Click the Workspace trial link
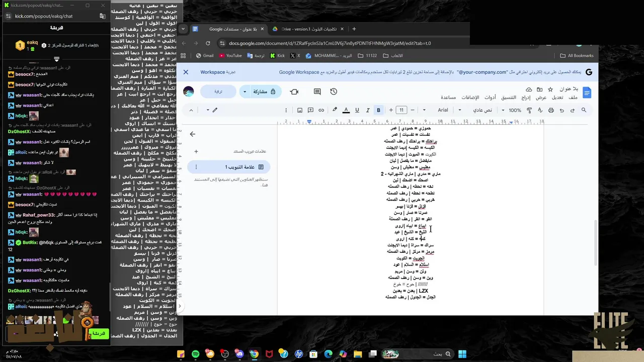Viewport: 644px width, 362px height. point(218,72)
